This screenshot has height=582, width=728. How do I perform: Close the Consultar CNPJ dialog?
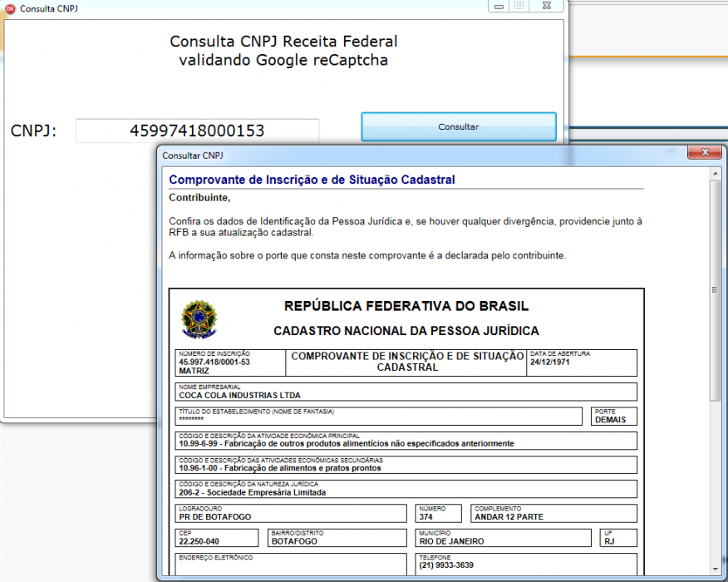[705, 152]
